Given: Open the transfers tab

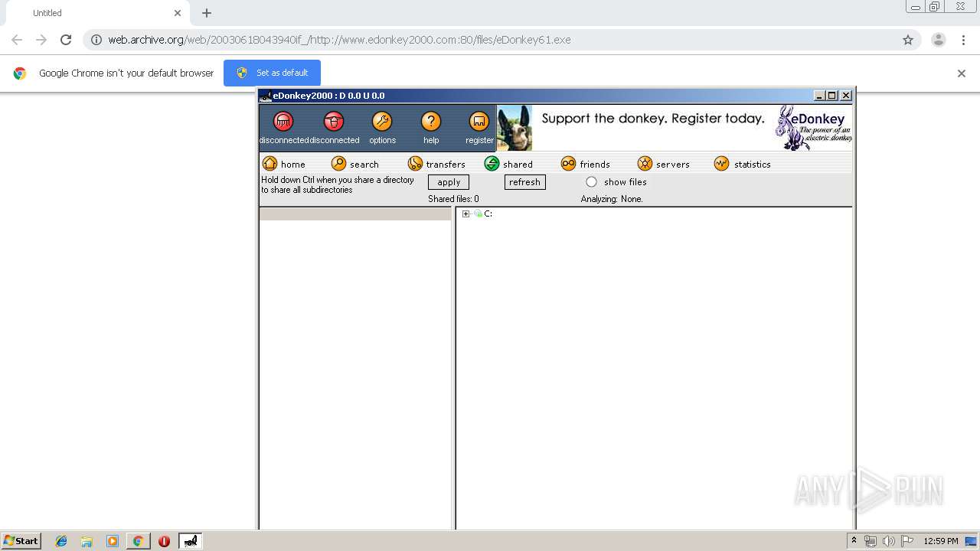Looking at the screenshot, I should tap(436, 164).
